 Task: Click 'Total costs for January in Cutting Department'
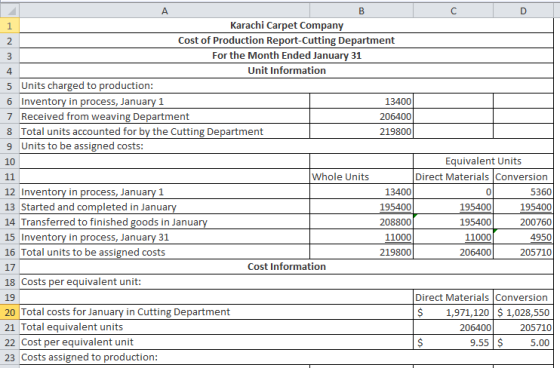(x=216, y=312)
